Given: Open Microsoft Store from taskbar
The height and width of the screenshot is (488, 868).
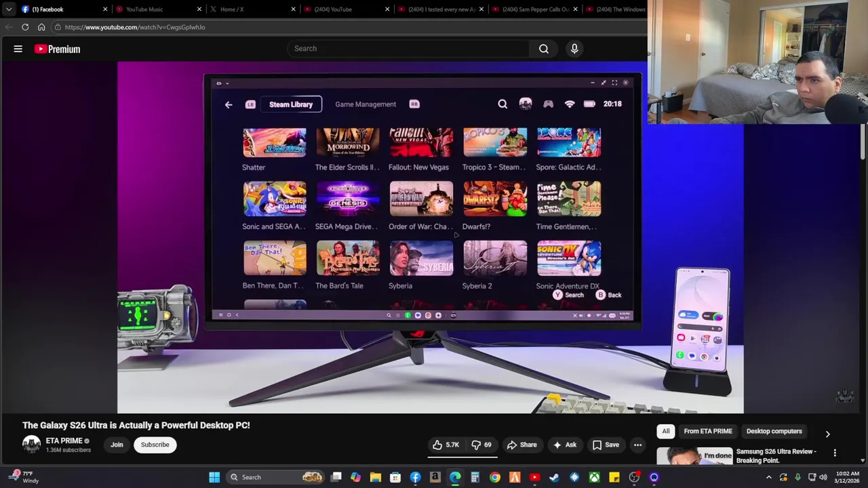Looking at the screenshot, I should [x=395, y=477].
